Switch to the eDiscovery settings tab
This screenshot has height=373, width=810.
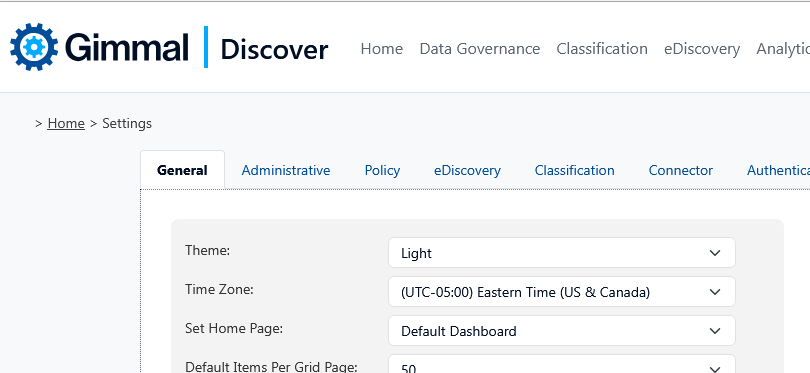pyautogui.click(x=468, y=170)
